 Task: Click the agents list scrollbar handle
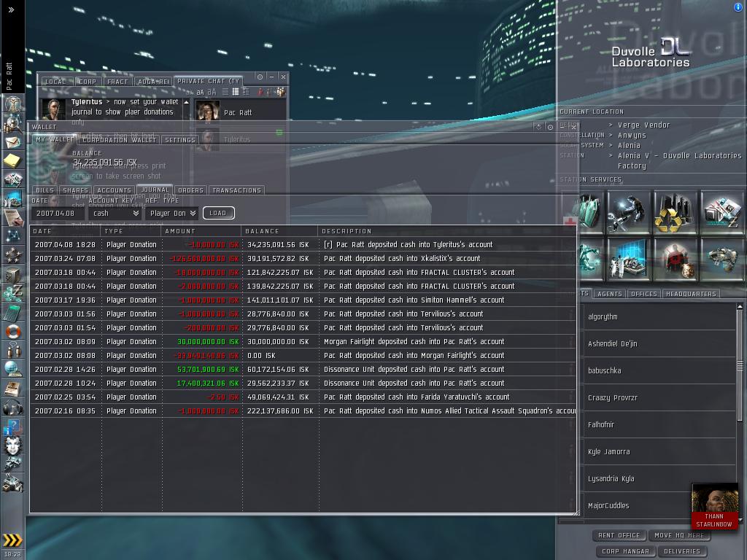pyautogui.click(x=740, y=365)
